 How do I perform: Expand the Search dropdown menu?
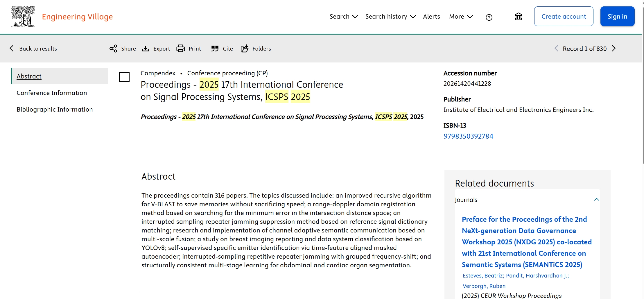[x=344, y=17]
